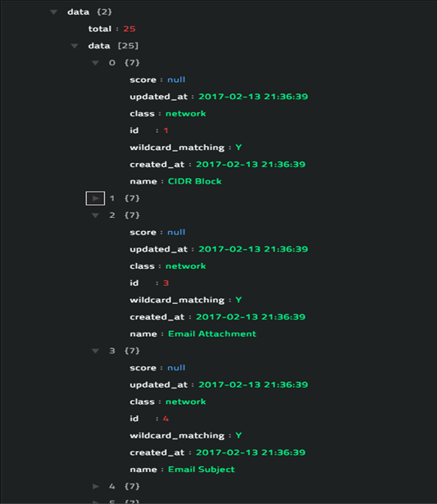Click class value network in item 3
437x504 pixels.
coord(185,402)
